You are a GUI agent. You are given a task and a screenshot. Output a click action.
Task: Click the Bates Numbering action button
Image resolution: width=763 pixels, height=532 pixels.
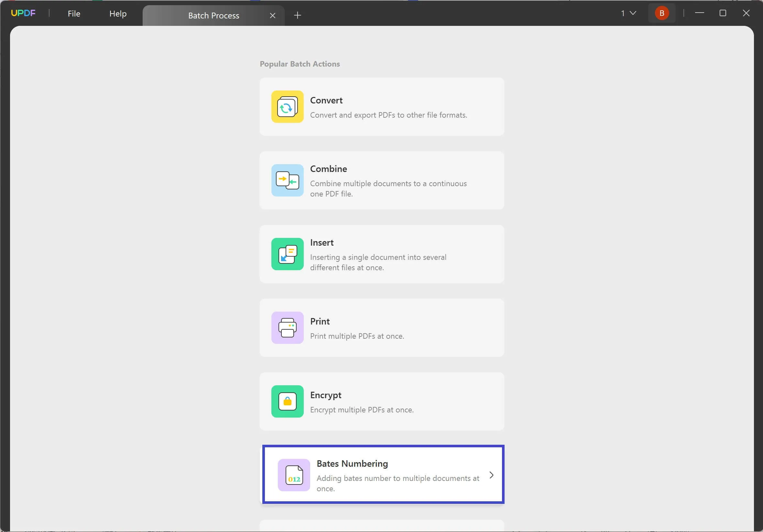point(382,474)
